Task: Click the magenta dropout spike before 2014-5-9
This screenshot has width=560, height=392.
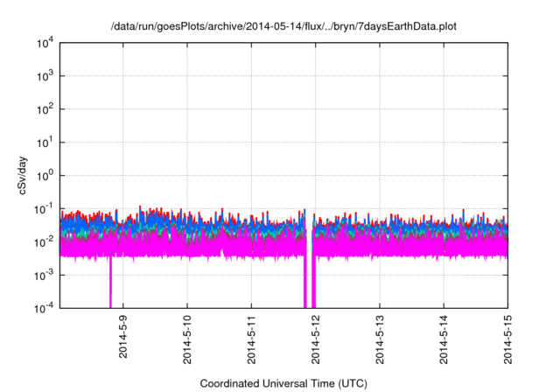Action: pos(110,282)
